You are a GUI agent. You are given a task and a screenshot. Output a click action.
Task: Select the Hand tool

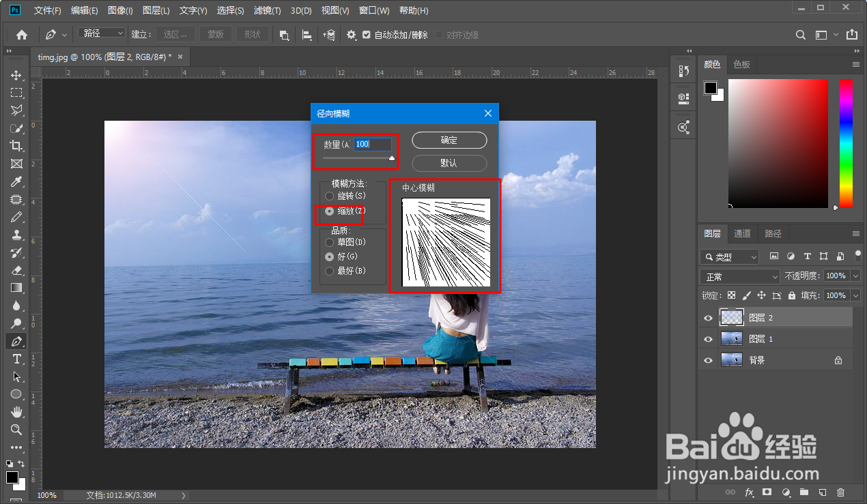pyautogui.click(x=16, y=412)
